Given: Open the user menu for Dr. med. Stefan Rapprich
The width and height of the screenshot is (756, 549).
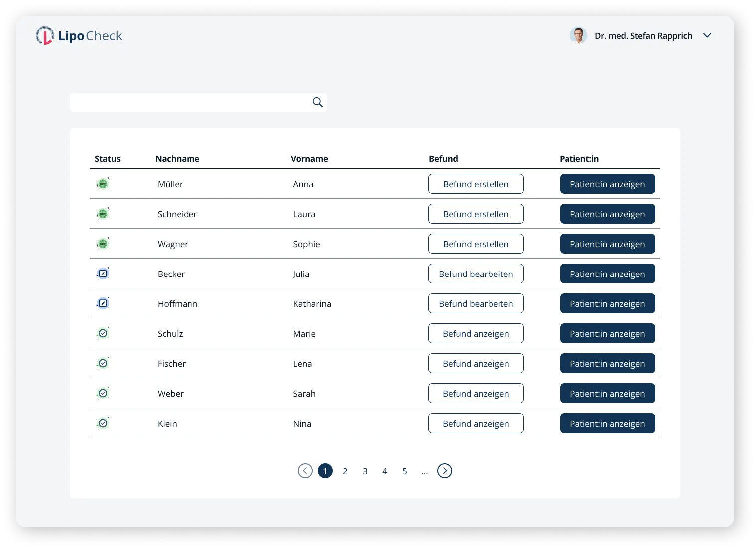Looking at the screenshot, I should click(x=707, y=35).
